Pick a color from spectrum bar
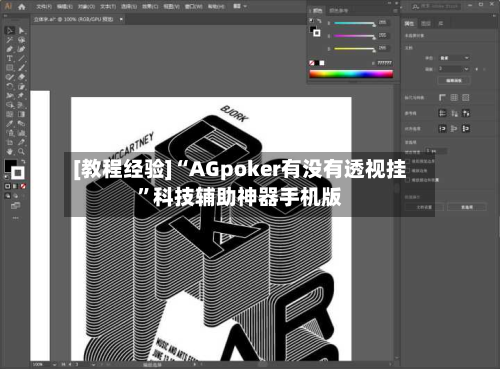 tap(351, 74)
